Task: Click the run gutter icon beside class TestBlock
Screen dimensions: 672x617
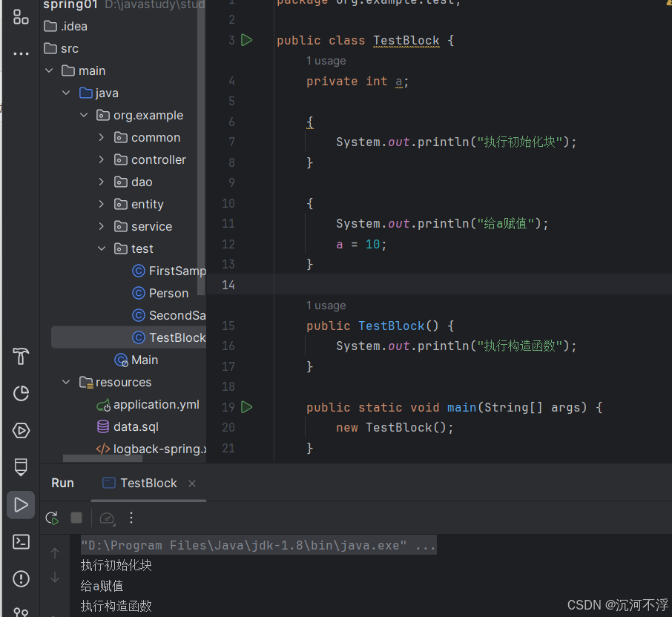Action: coord(247,40)
